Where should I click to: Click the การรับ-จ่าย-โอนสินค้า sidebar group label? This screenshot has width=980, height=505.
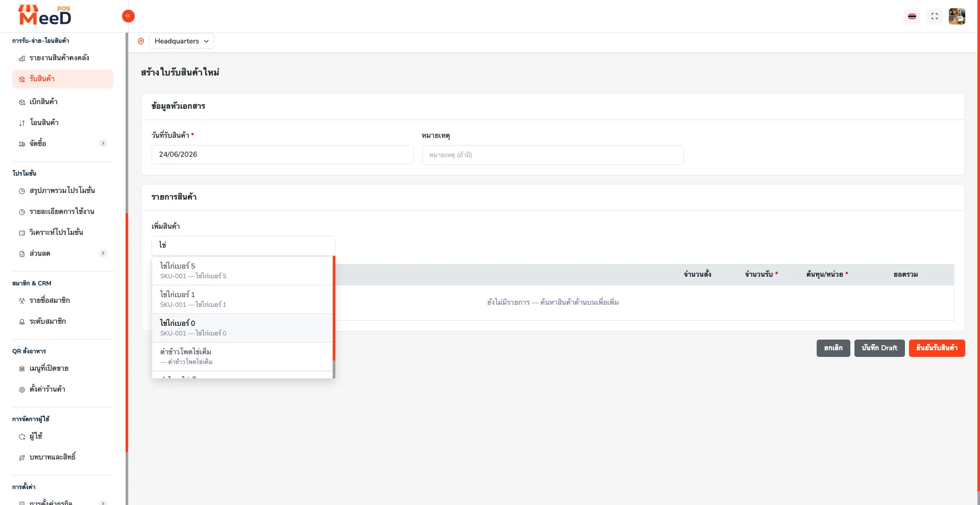(40, 41)
